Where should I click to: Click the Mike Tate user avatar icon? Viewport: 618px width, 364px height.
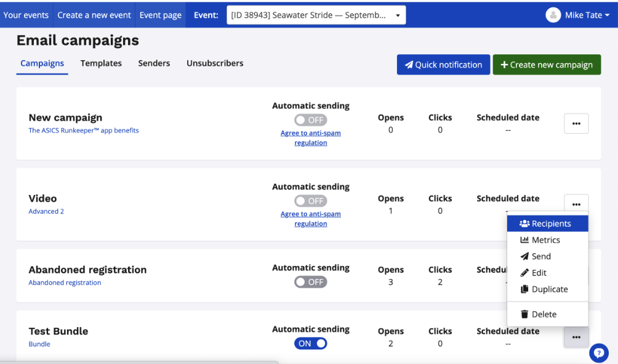click(553, 15)
